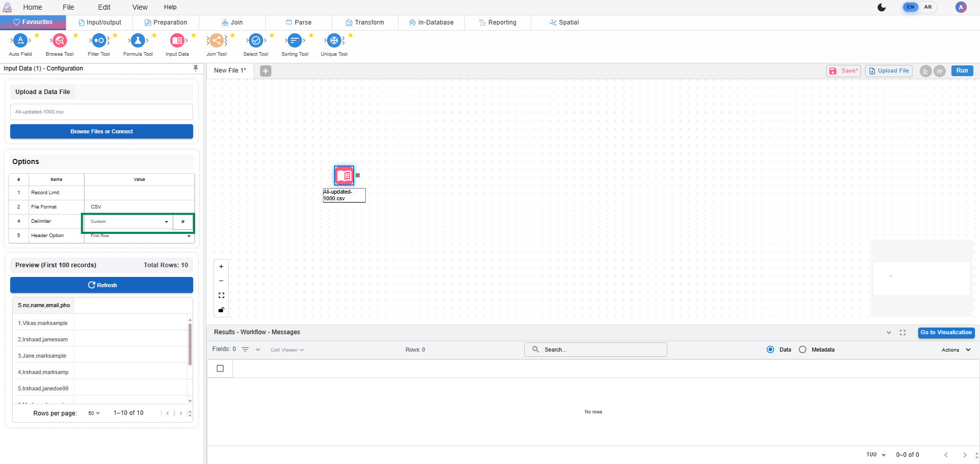Pick the Formula Tool icon
980x464 pixels.
click(x=138, y=41)
